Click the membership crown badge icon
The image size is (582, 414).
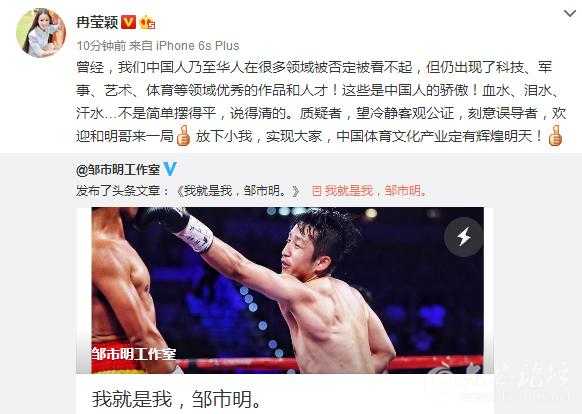pos(148,23)
